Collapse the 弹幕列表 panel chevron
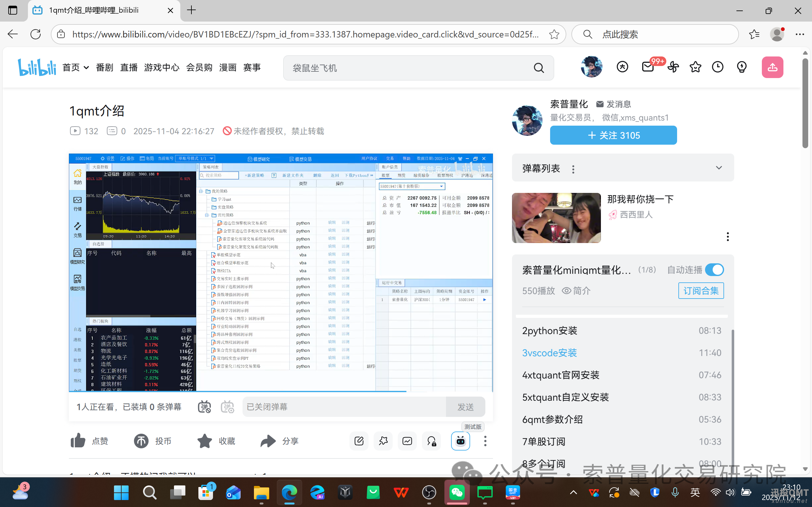Screen dimensions: 812x507 coord(719,167)
